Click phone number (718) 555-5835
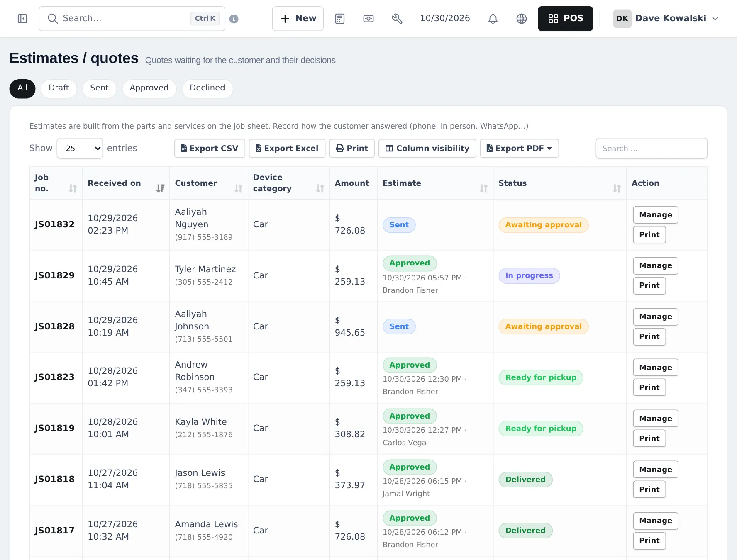 203,486
